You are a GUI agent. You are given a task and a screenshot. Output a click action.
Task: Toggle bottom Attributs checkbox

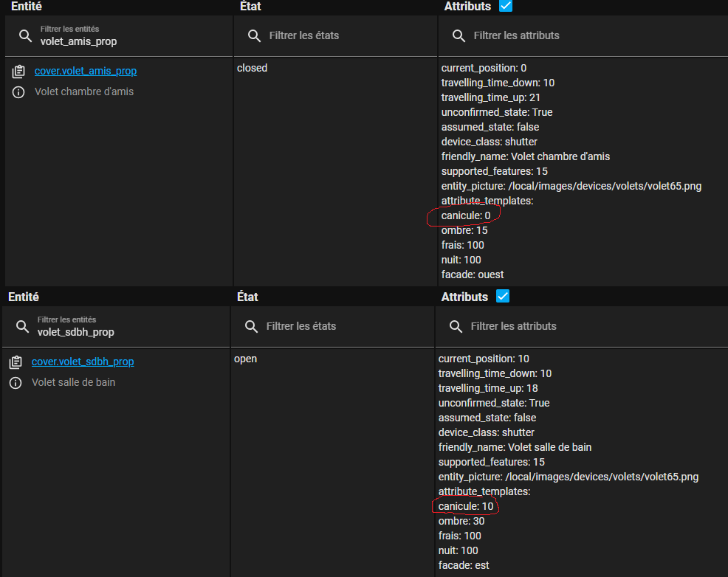[x=503, y=296]
